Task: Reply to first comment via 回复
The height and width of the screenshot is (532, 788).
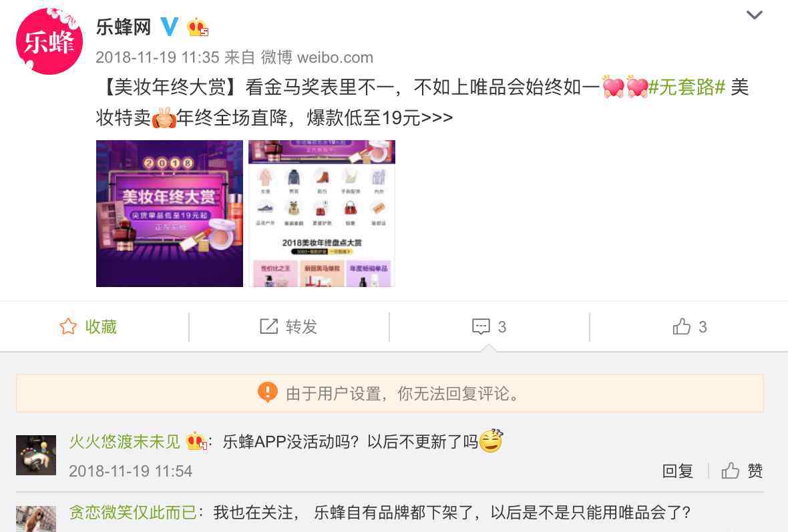Action: point(677,471)
